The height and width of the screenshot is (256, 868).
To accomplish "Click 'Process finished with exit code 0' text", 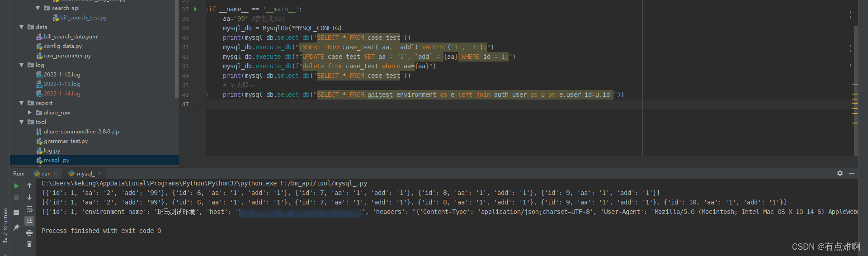I will pyautogui.click(x=101, y=231).
